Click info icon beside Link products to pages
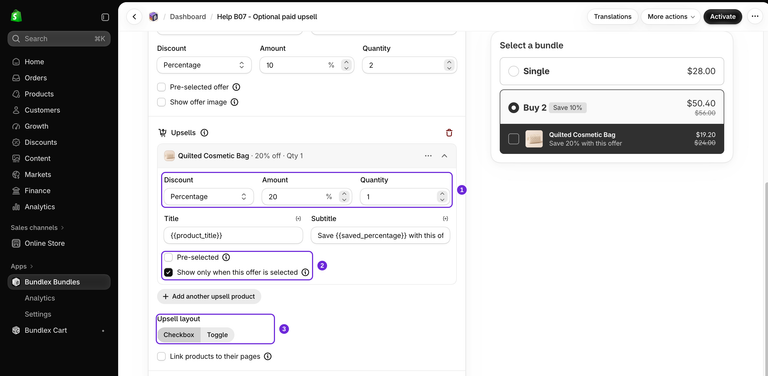Viewport: 768px width, 376px height. 267,356
